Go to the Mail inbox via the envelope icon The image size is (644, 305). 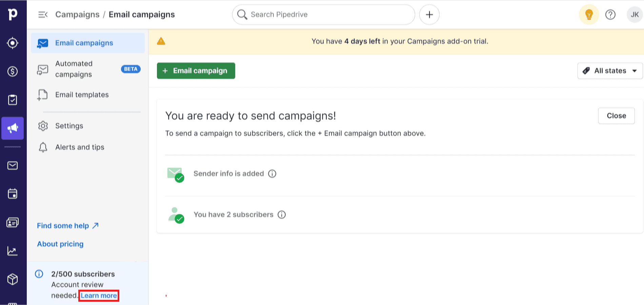[13, 166]
